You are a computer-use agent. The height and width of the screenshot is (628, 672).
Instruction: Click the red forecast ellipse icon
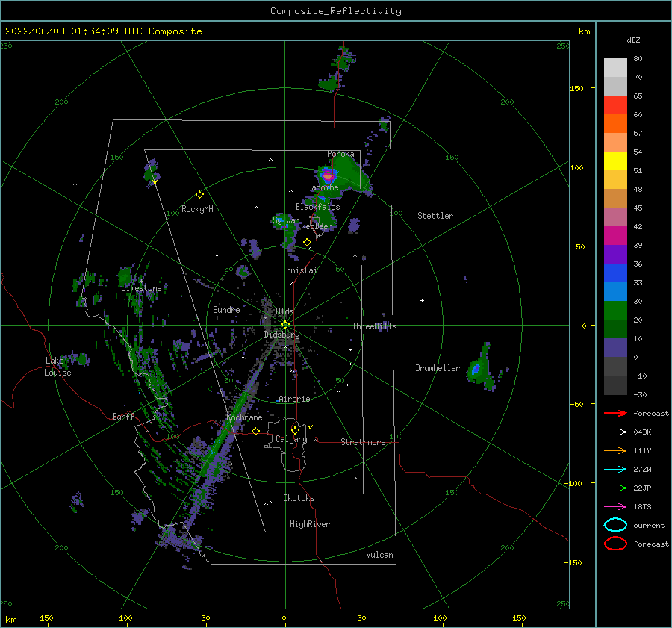(615, 544)
